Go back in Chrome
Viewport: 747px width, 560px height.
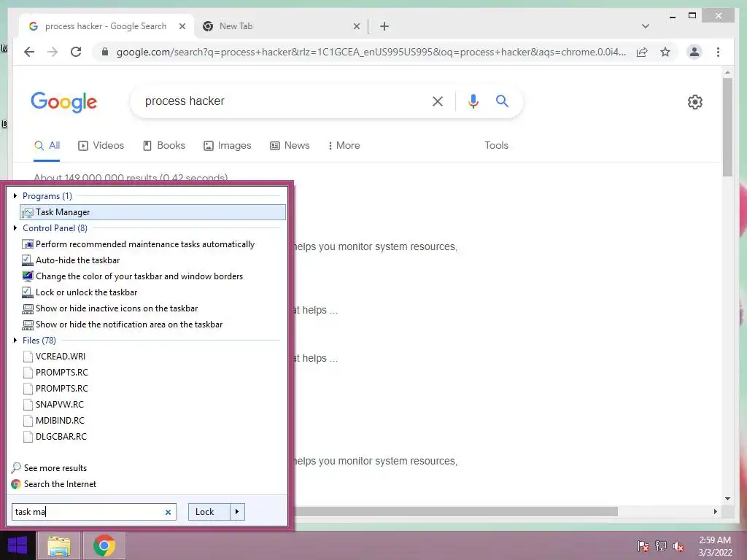click(x=29, y=52)
